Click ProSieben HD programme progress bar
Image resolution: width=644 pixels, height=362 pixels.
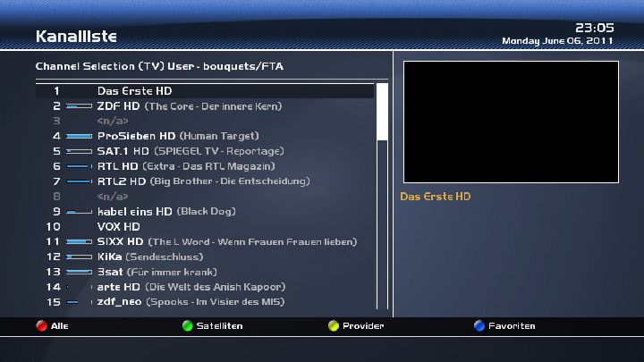tap(80, 136)
